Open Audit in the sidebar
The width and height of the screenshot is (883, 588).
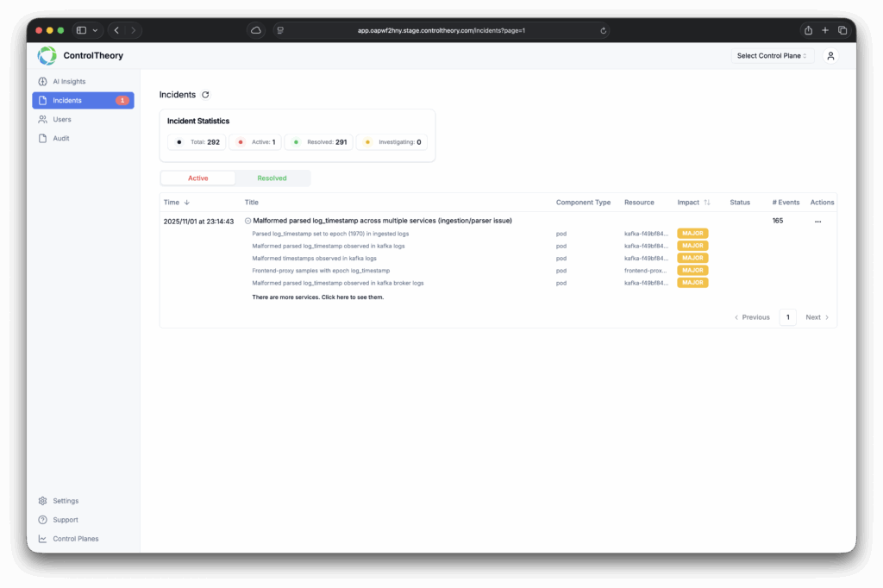pyautogui.click(x=60, y=138)
